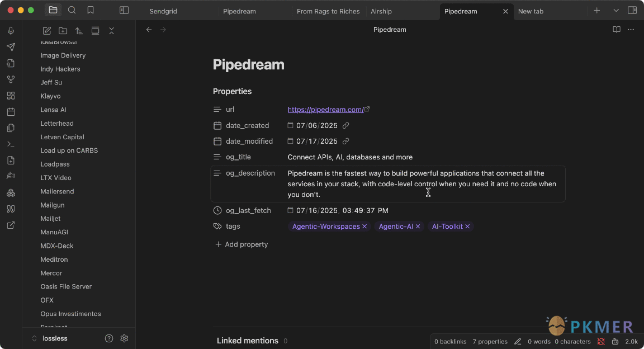Open the help question mark icon
The width and height of the screenshot is (644, 349).
(x=109, y=338)
